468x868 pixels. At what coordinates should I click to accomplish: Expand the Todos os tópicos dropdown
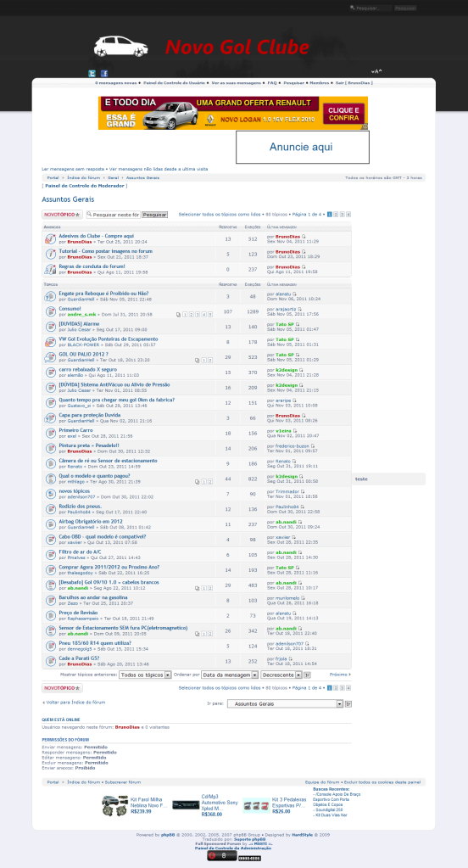tap(146, 675)
